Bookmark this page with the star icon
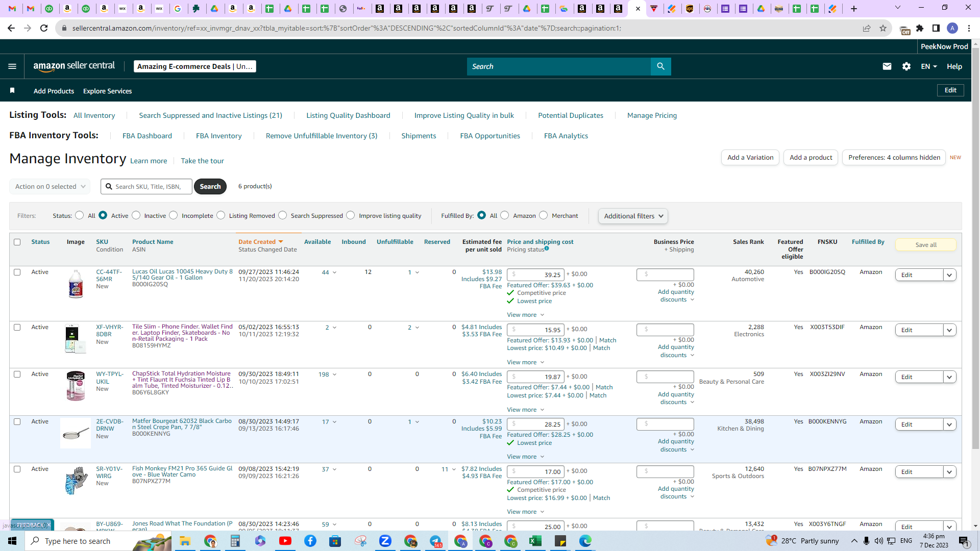Viewport: 980px width, 551px height. point(883,28)
